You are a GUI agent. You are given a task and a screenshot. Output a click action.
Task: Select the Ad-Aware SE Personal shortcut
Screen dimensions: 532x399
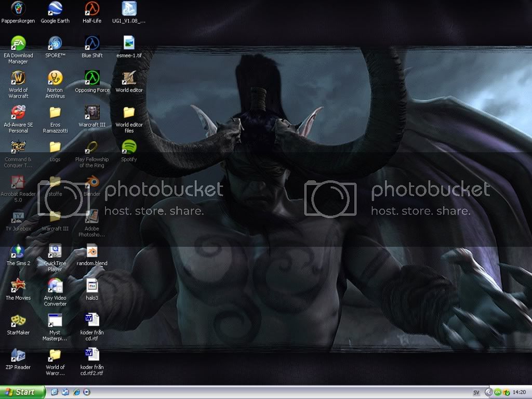(18, 119)
